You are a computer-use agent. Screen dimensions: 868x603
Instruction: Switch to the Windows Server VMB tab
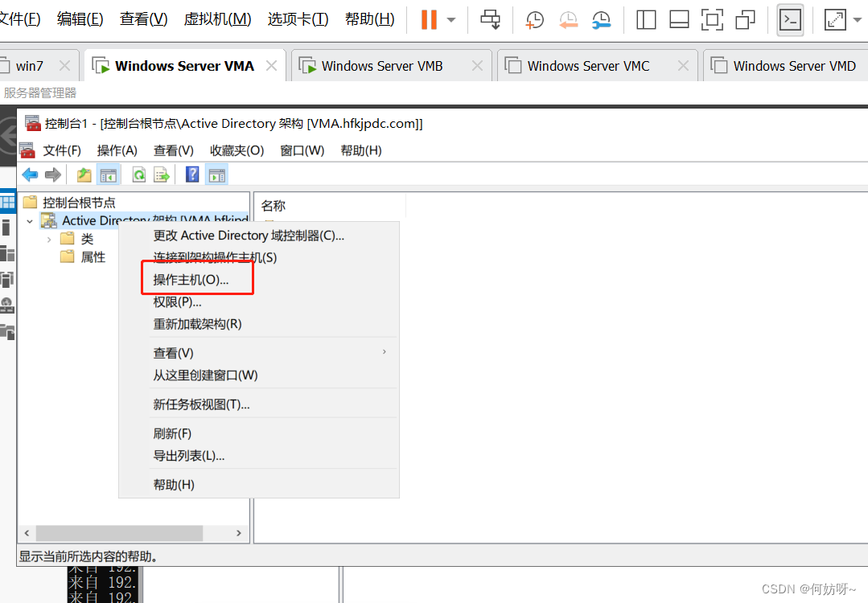pos(381,66)
